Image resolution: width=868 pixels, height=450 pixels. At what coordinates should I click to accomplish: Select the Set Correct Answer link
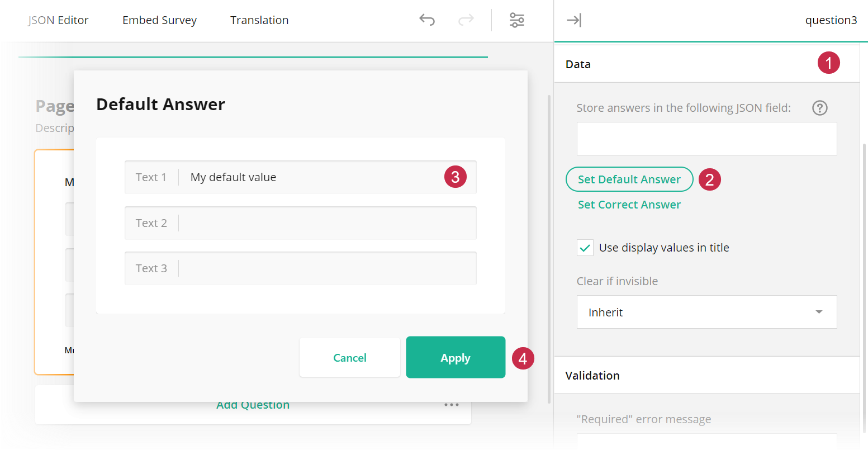tap(629, 205)
